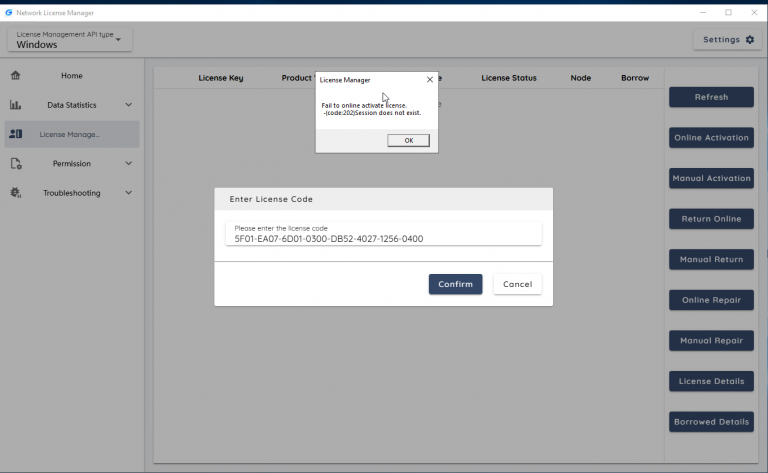Screen dimensions: 768x473
Task: Expand the Permission chevron
Action: pyautogui.click(x=128, y=164)
